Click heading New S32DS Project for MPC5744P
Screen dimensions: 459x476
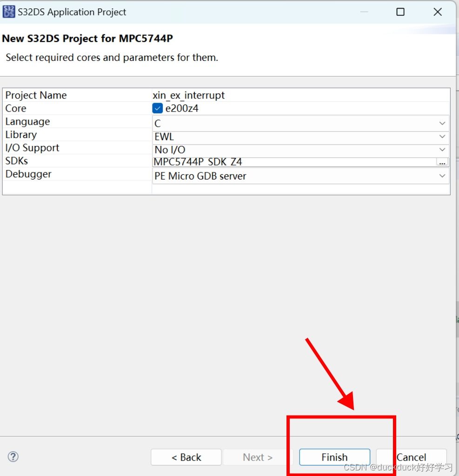click(x=87, y=39)
